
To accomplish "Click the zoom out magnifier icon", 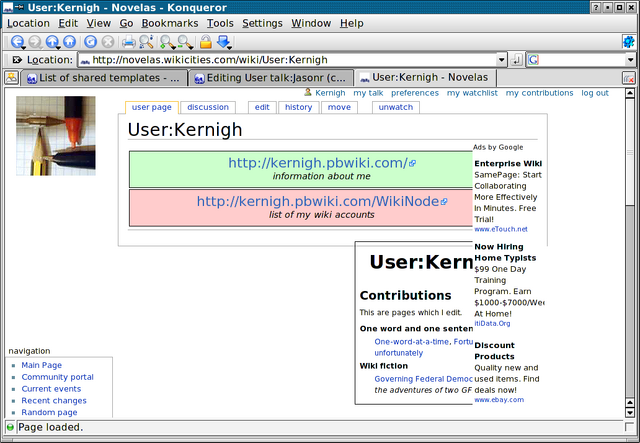I will click(x=184, y=41).
